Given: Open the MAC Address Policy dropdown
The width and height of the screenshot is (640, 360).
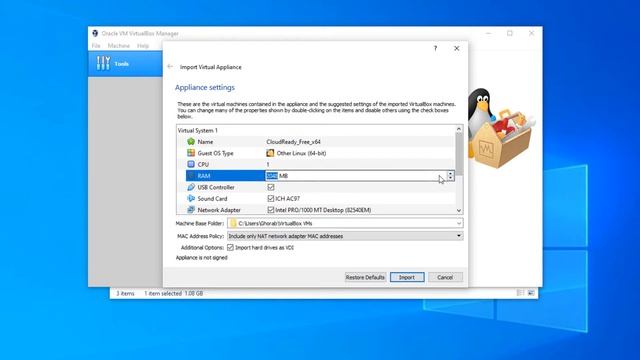Looking at the screenshot, I should click(459, 236).
